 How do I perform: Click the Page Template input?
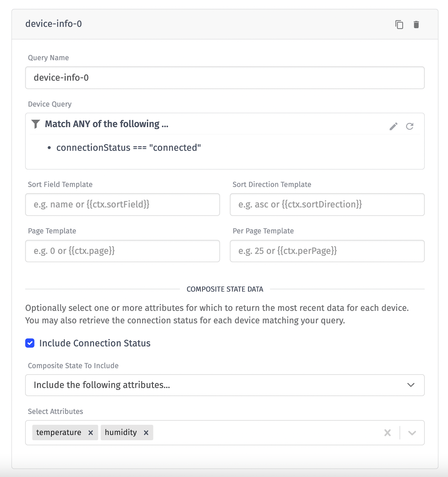(122, 251)
